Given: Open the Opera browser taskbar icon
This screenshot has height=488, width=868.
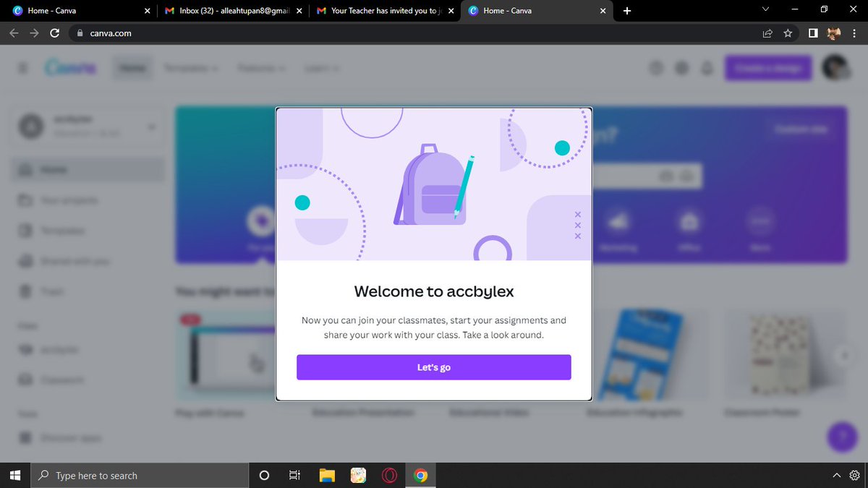Looking at the screenshot, I should [x=389, y=475].
